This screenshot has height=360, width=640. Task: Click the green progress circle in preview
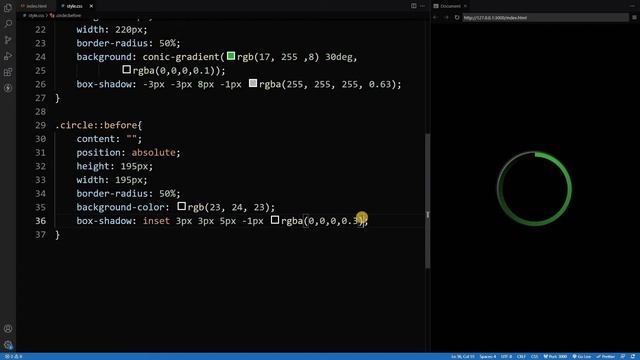pyautogui.click(x=534, y=189)
